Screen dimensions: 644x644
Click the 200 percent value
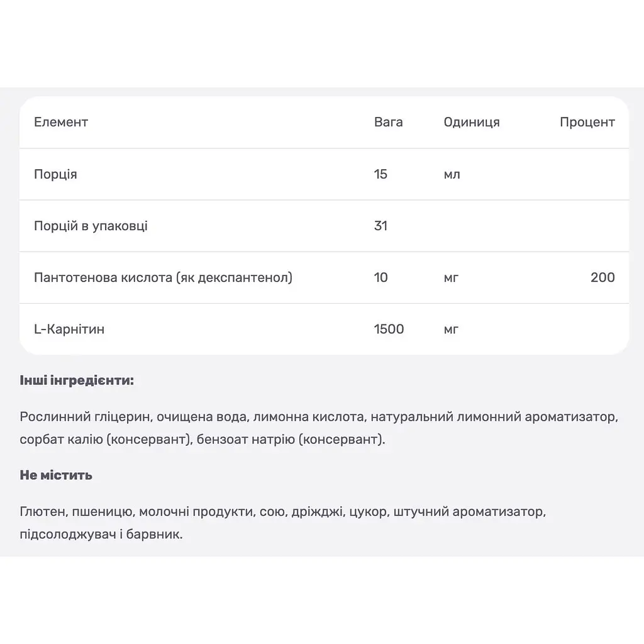coord(602,277)
